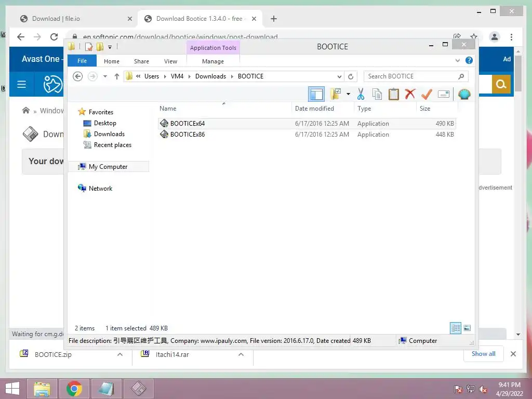Click Users in the address breadcrumb
The image size is (532, 399).
pyautogui.click(x=152, y=76)
